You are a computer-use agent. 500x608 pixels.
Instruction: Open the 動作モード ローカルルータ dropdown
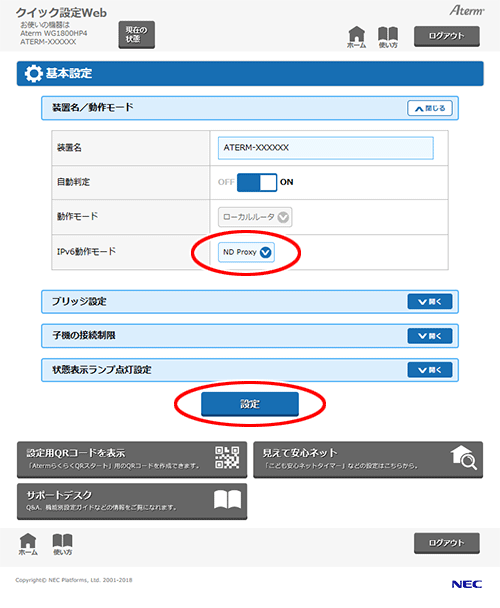[255, 217]
